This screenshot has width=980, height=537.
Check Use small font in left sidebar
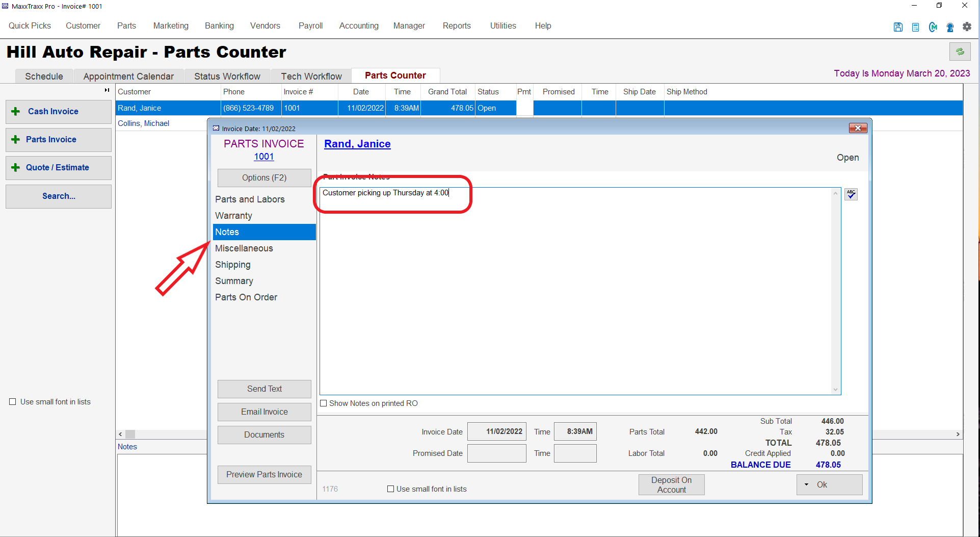13,402
